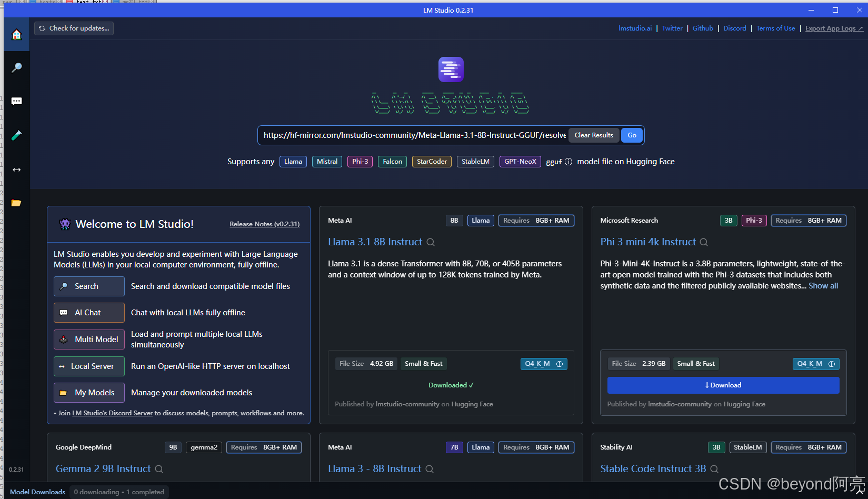Click the Local Server button in the Welcome panel
Screen dimensions: 868x499
[x=89, y=366]
